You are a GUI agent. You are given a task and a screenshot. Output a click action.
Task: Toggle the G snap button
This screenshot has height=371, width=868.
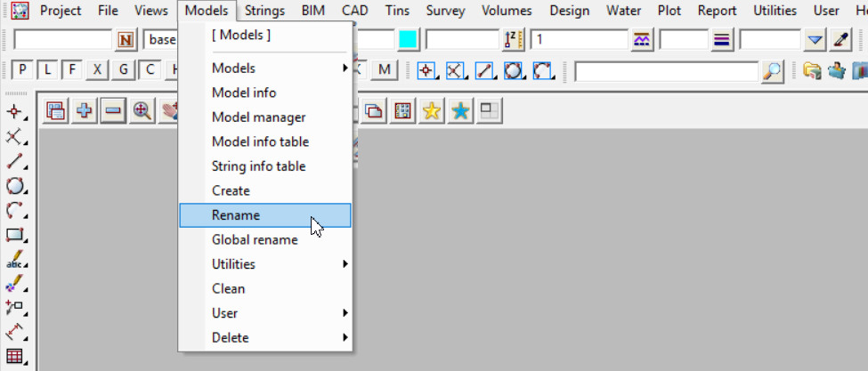(124, 70)
